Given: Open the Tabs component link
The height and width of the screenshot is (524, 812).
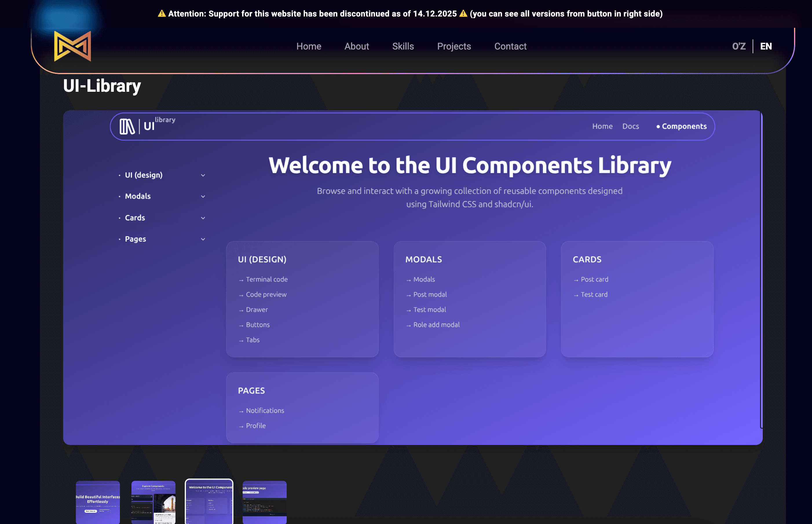Looking at the screenshot, I should tap(253, 340).
